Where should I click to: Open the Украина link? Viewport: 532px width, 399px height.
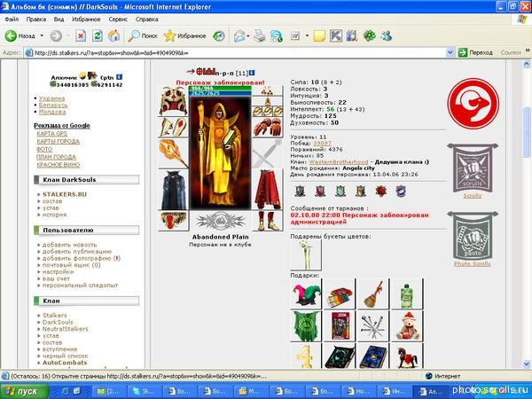click(x=51, y=98)
